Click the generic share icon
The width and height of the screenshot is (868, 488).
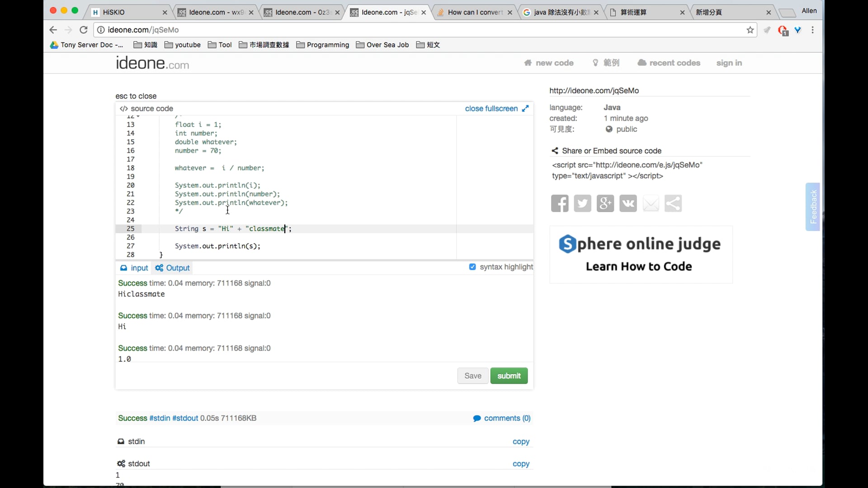673,203
